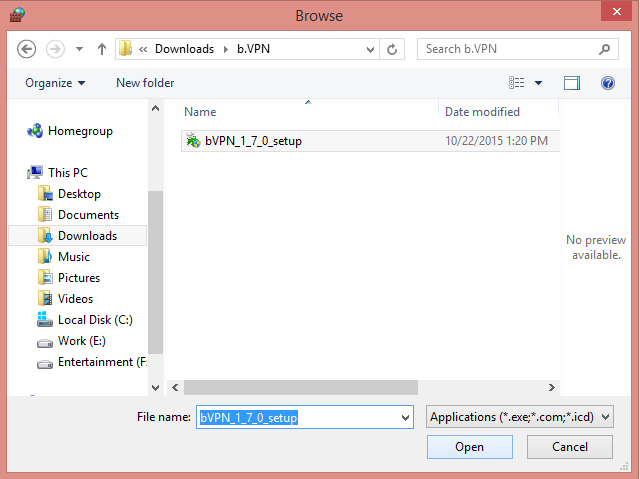Click the Back navigation arrow
This screenshot has width=640, height=479.
tap(27, 48)
